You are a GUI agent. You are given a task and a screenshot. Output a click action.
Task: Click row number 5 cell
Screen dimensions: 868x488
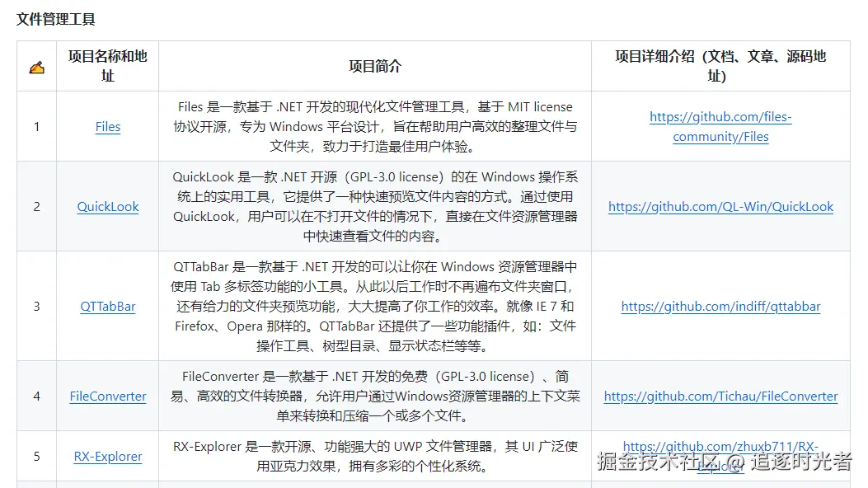[x=36, y=457]
